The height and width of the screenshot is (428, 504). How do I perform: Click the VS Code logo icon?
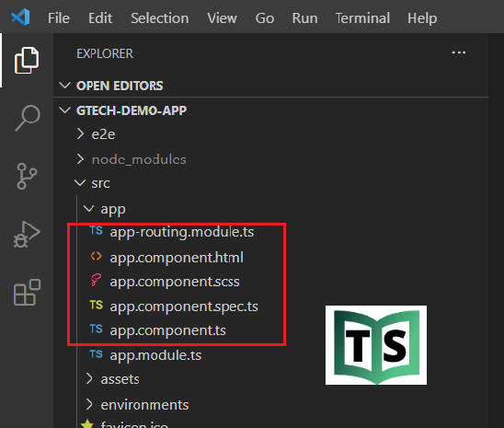coord(20,17)
